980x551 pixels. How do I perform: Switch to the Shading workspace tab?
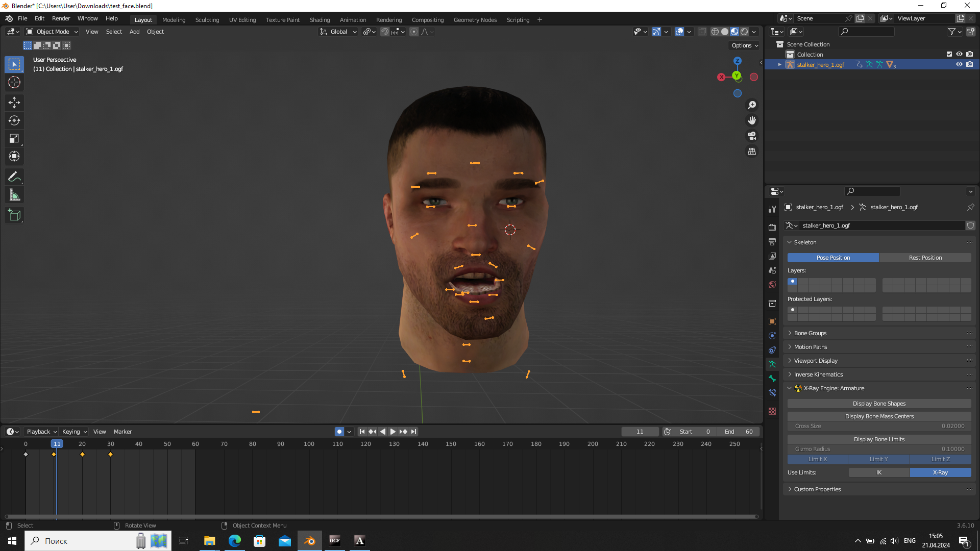320,19
